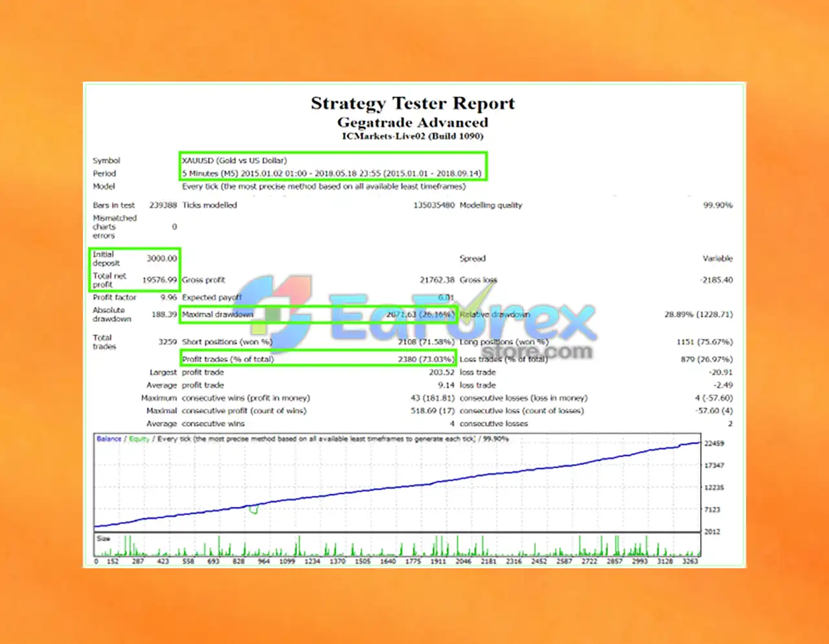Select the maximum consecutive wins value 43 (181.81)
The height and width of the screenshot is (644, 829).
[433, 398]
